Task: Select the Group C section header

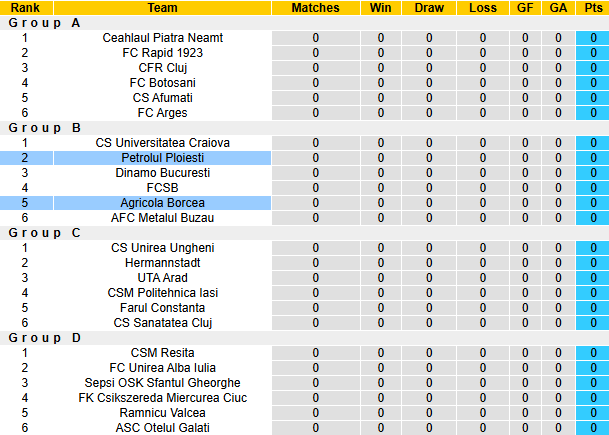Action: (45, 233)
